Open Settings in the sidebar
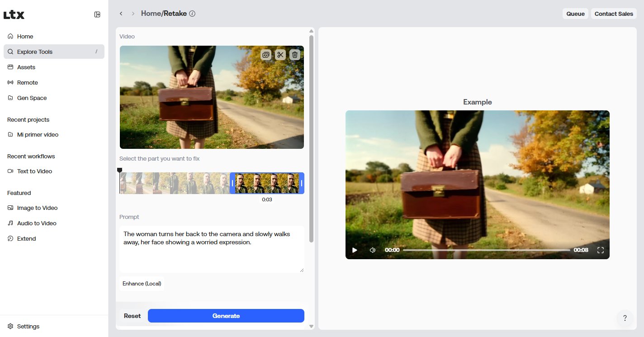This screenshot has width=644, height=337. pos(54,326)
